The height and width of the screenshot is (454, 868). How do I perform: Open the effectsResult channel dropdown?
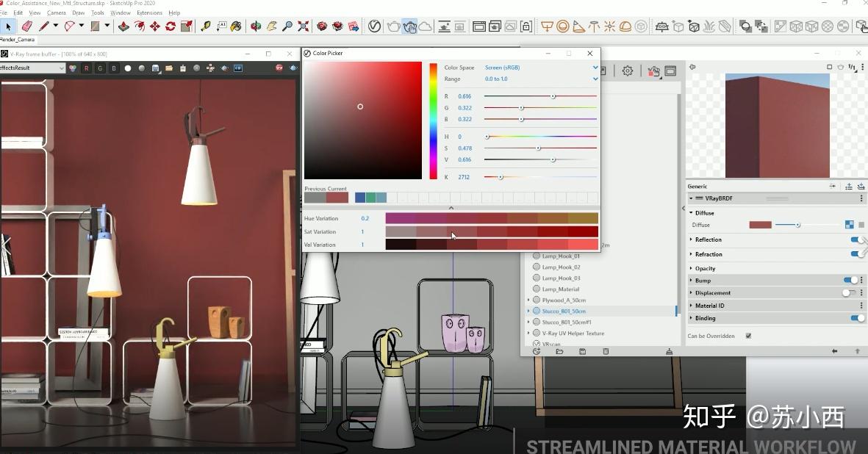click(32, 68)
